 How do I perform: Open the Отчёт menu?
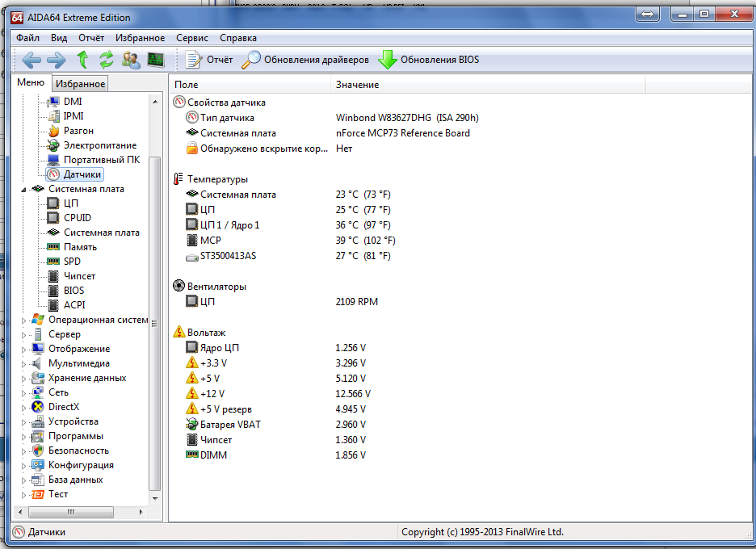[91, 38]
